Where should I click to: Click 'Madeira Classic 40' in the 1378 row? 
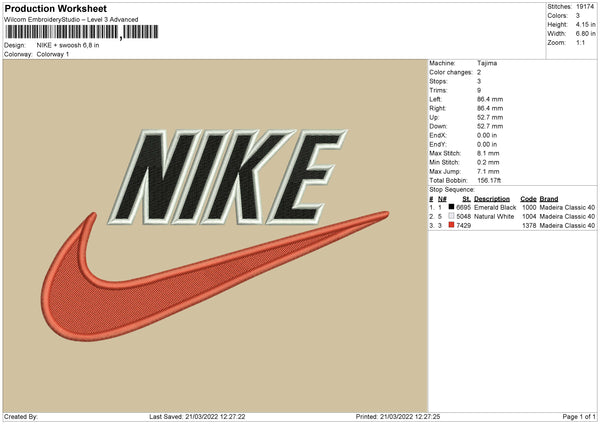[x=567, y=225]
